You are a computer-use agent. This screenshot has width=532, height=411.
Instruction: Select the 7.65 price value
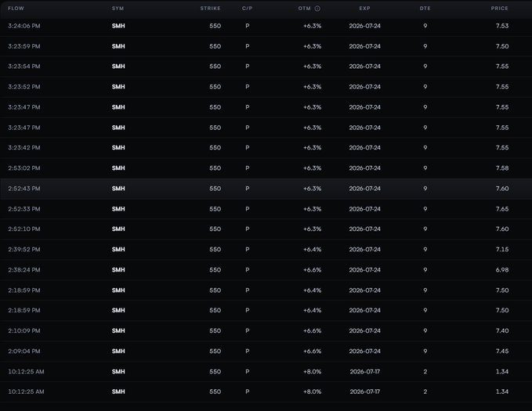(x=502, y=209)
